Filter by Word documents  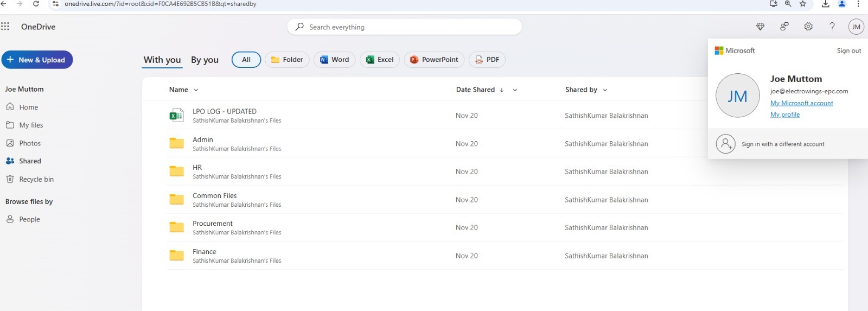(x=335, y=60)
